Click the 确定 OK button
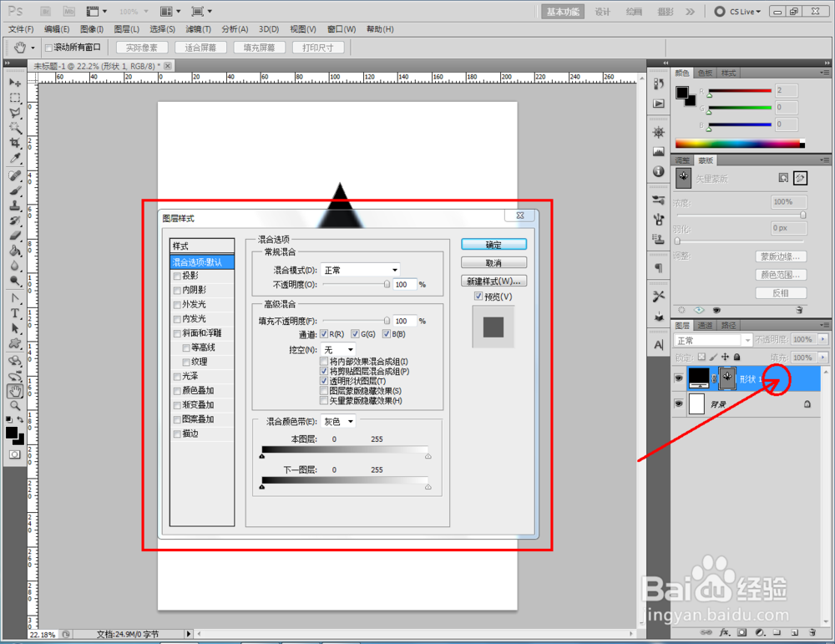835x644 pixels. click(x=493, y=244)
